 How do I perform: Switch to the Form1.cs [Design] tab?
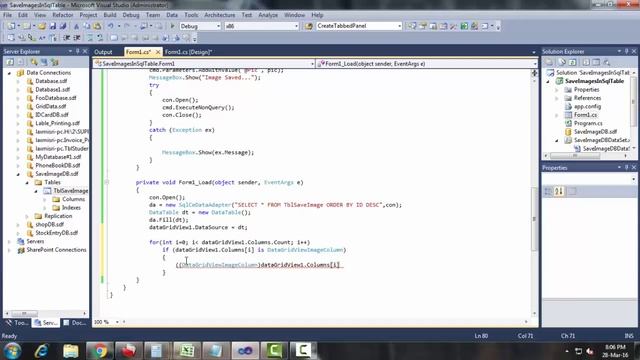pyautogui.click(x=188, y=52)
